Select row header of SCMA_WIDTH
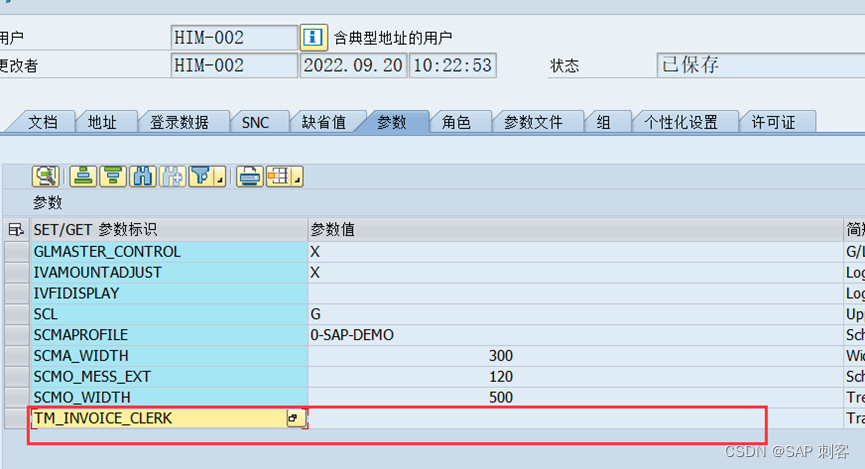The height and width of the screenshot is (469, 865). (x=17, y=356)
